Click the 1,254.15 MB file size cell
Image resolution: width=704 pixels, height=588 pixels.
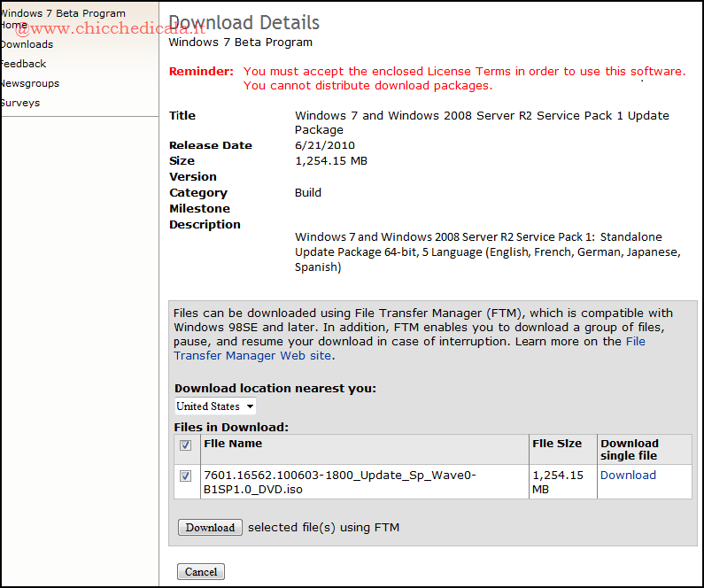[558, 482]
